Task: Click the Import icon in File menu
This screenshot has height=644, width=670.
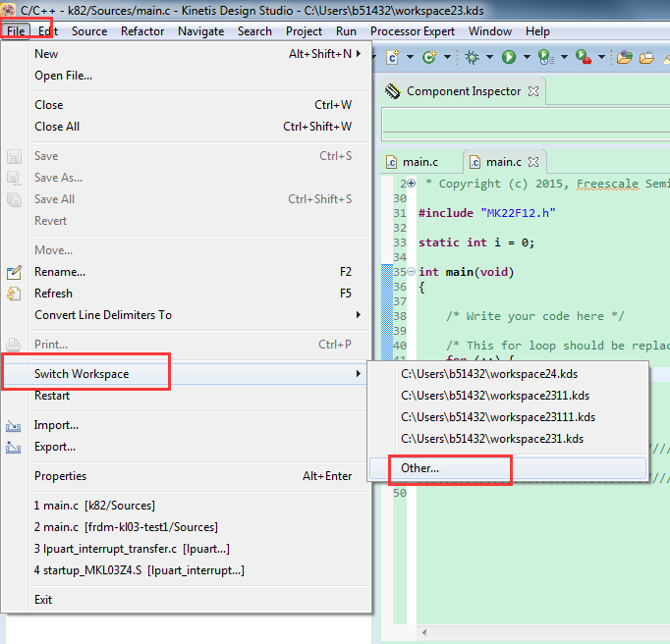Action: pyautogui.click(x=13, y=425)
